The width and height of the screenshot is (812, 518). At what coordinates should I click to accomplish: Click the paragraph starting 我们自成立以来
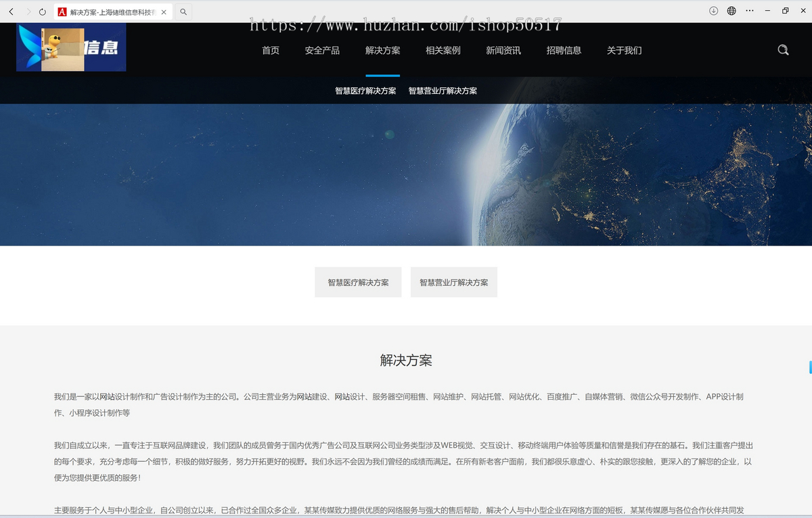click(403, 461)
